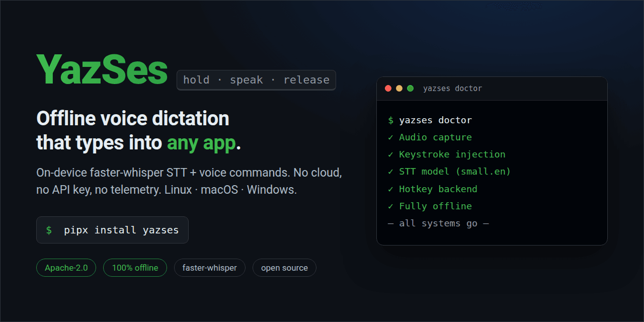
Task: Click the faster-whisper tag pill
Action: pos(209,268)
